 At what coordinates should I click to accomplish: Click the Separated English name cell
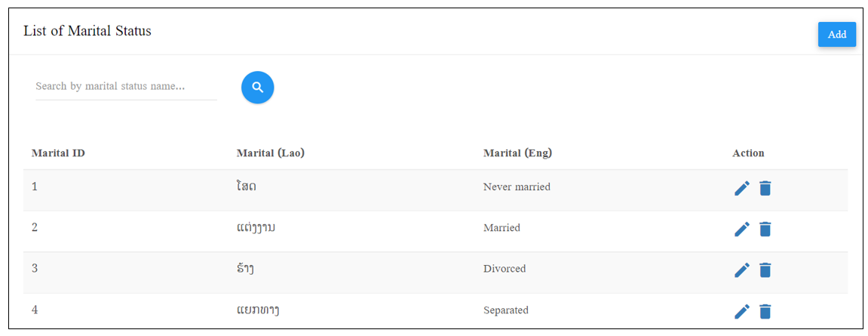point(506,310)
